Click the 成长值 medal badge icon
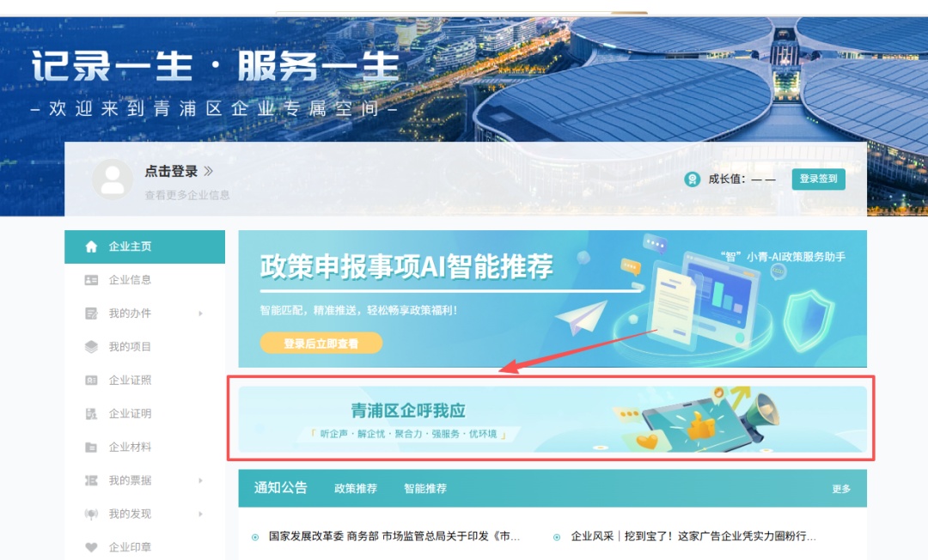The height and width of the screenshot is (560, 928). (x=692, y=180)
